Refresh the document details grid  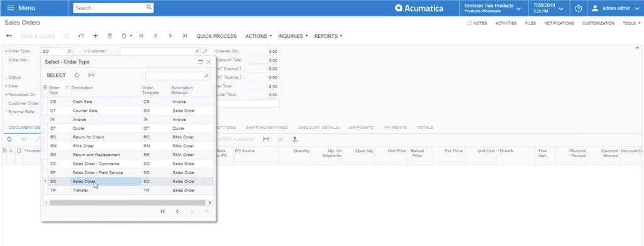[9, 140]
